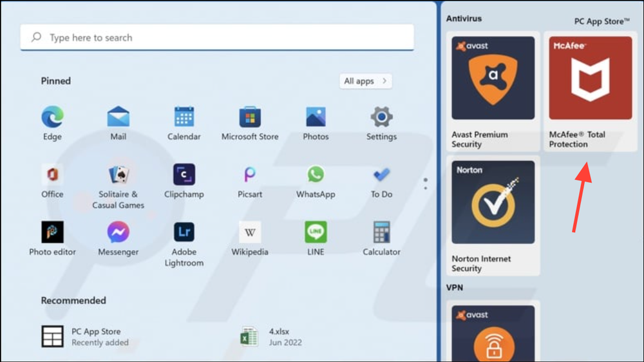Image resolution: width=644 pixels, height=362 pixels.
Task: Open the Settings gear icon
Action: tap(381, 117)
